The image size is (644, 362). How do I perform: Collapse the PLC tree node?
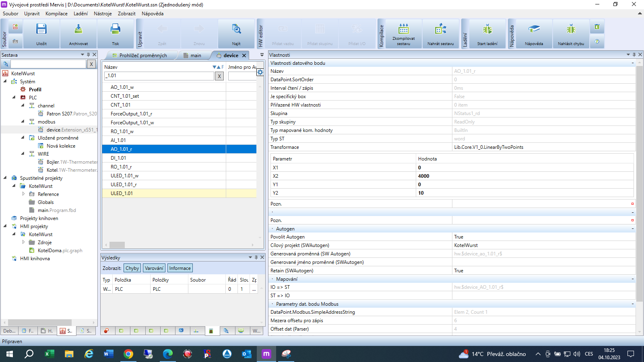click(14, 97)
